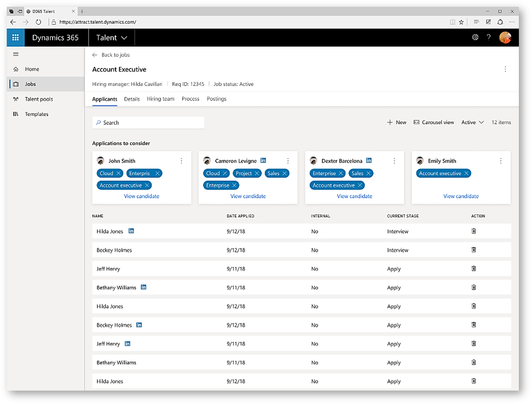The image size is (532, 404).
Task: Open the Active filter dropdown
Action: click(472, 123)
